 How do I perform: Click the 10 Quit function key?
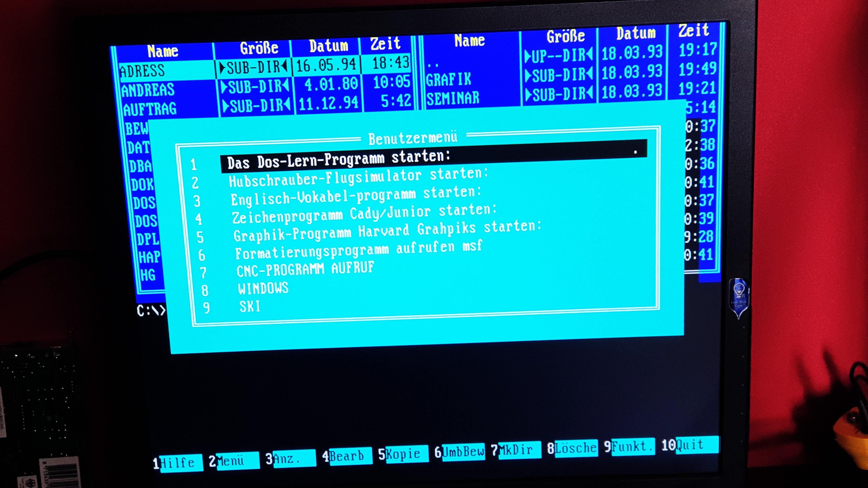pos(690,444)
